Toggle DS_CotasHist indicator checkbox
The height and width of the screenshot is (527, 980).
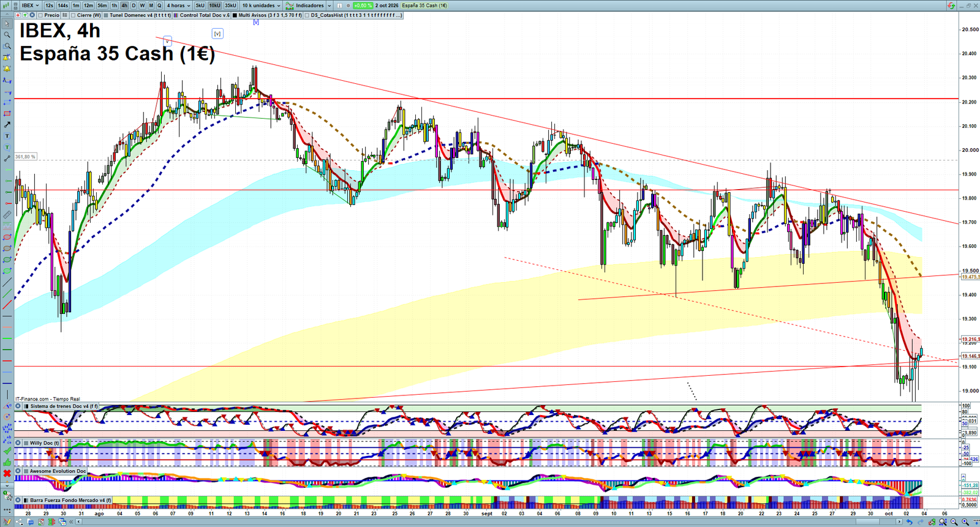pos(307,15)
